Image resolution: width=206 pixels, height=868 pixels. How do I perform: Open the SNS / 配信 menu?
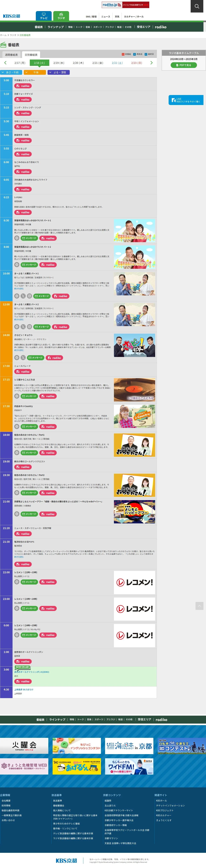[x=91, y=16]
